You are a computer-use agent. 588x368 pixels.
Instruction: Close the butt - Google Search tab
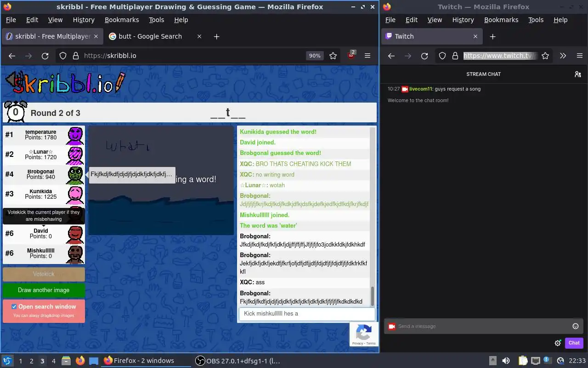[x=199, y=36]
